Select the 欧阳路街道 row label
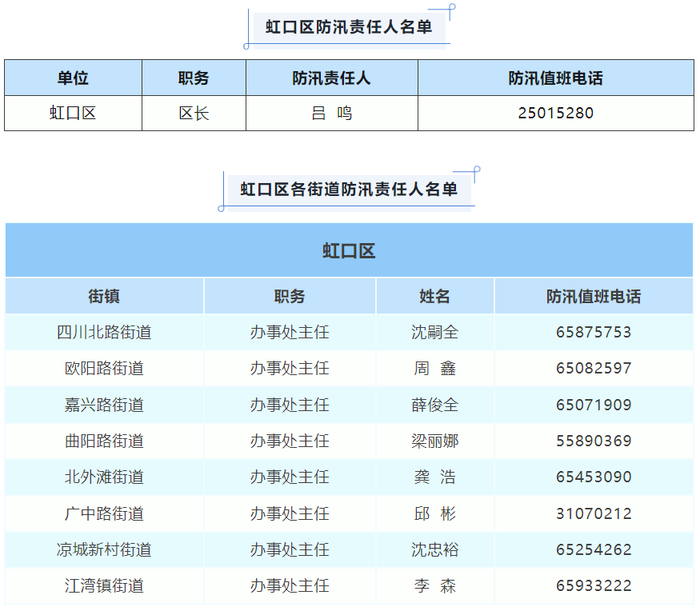 click(104, 369)
